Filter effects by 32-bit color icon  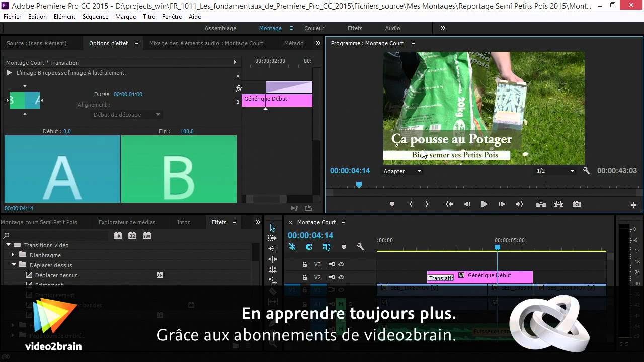click(132, 235)
